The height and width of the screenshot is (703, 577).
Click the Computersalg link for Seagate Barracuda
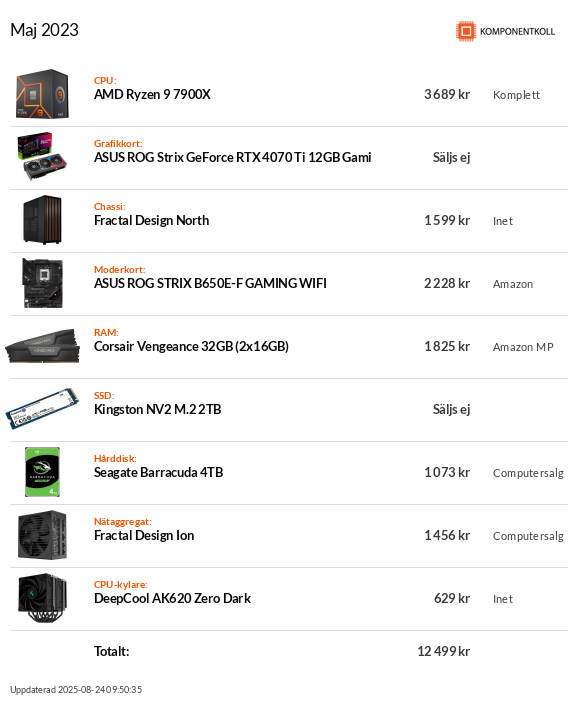[528, 473]
